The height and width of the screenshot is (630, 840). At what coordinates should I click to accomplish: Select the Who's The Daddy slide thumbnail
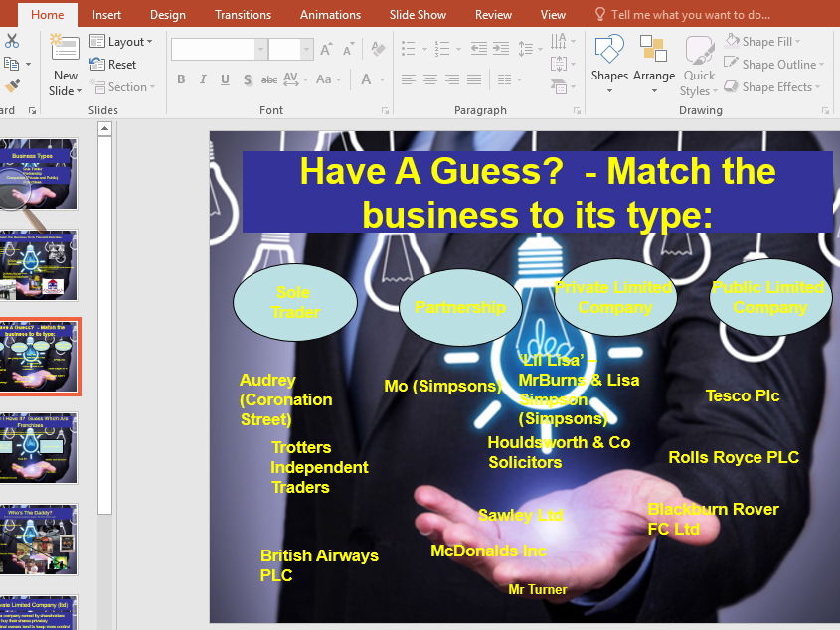click(x=38, y=539)
